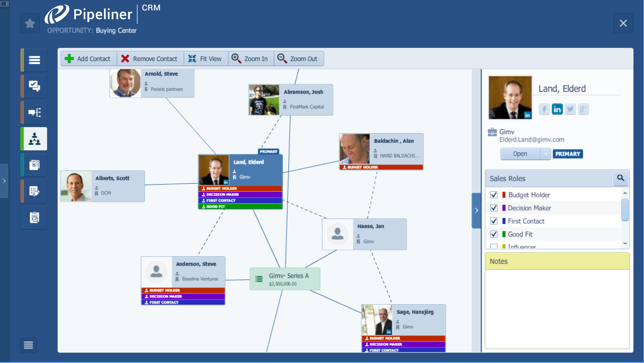Click the Zoom Out magnifier icon

(282, 58)
